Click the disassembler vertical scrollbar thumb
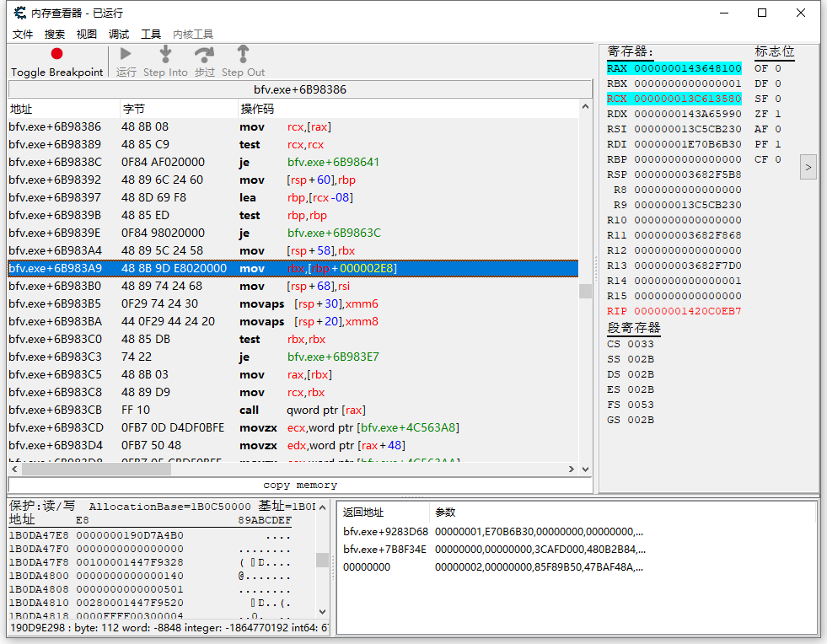Image resolution: width=827 pixels, height=644 pixels. 585,291
